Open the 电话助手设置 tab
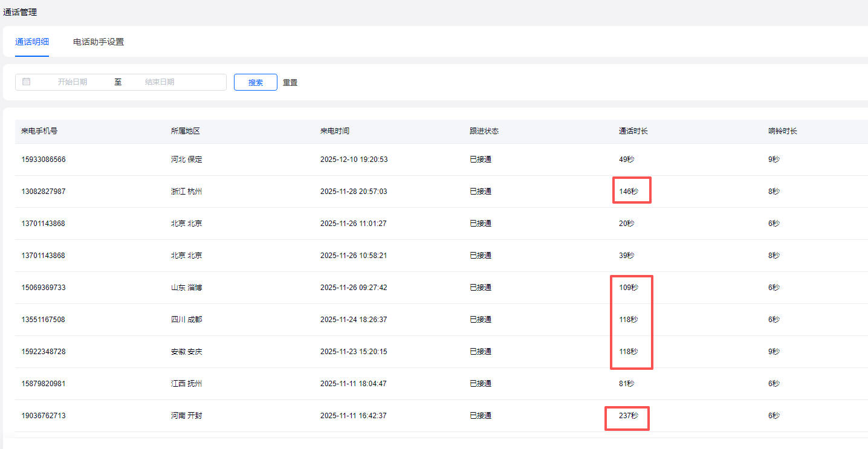 99,42
